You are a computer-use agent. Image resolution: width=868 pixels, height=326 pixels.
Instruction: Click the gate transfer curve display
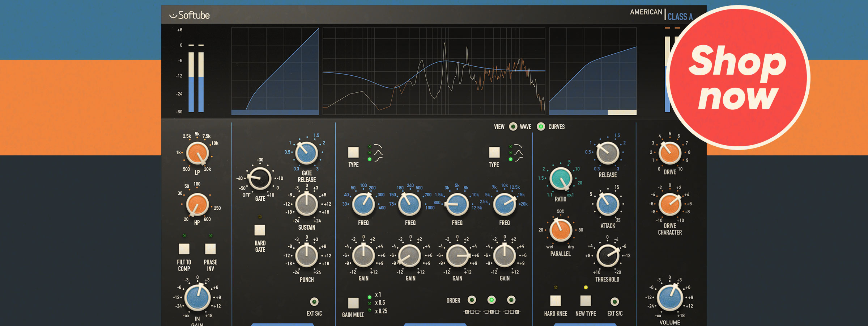[275, 71]
